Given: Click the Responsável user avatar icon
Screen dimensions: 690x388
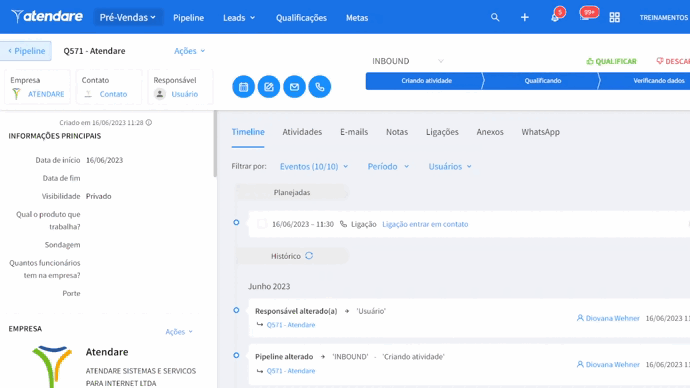Looking at the screenshot, I should [x=160, y=94].
